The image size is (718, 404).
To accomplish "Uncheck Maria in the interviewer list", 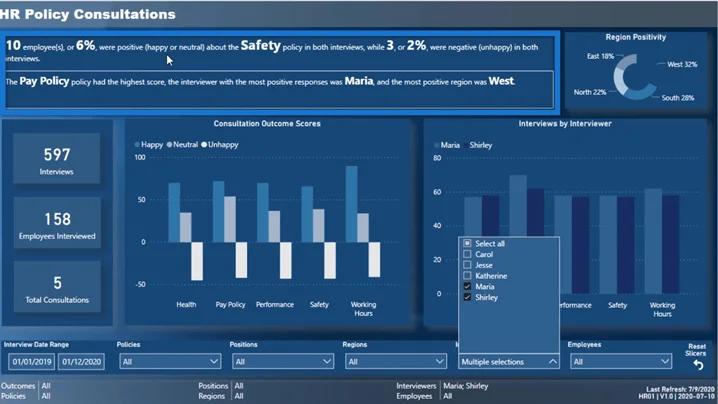I will 467,286.
